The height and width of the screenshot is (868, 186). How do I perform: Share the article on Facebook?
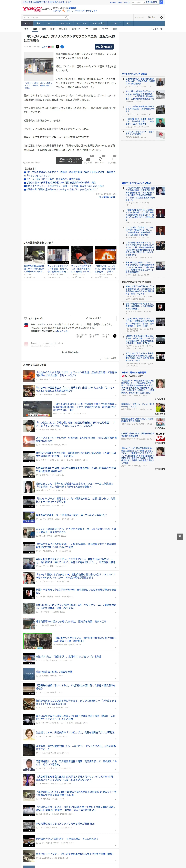click(x=62, y=47)
